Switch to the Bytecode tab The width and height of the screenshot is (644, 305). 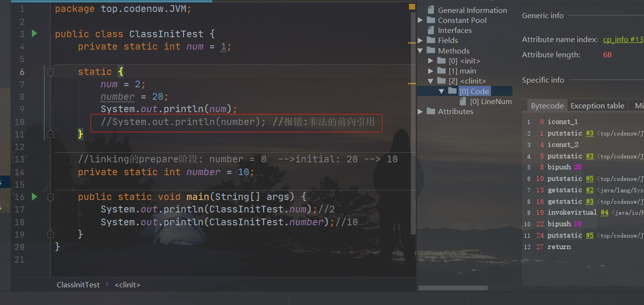tap(547, 106)
